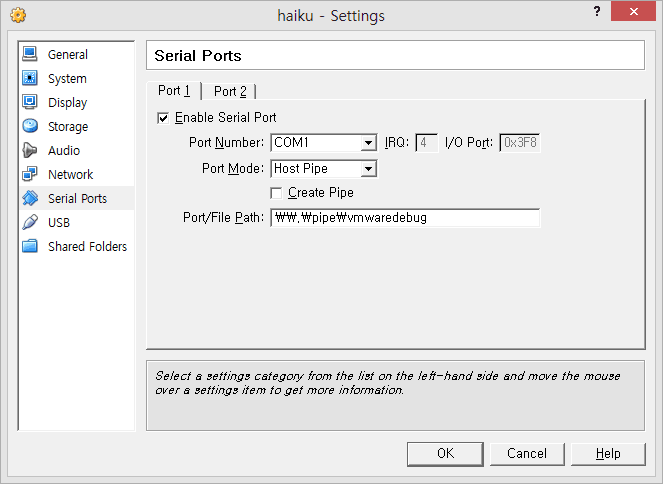The image size is (663, 484).
Task: Open the Port Mode dropdown
Action: tap(368, 169)
